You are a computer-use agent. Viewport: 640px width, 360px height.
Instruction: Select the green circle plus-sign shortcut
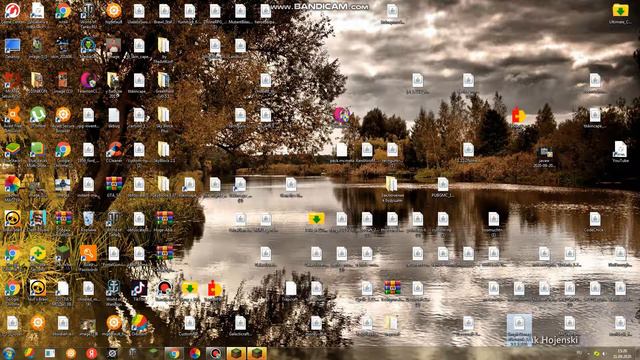[38, 253]
